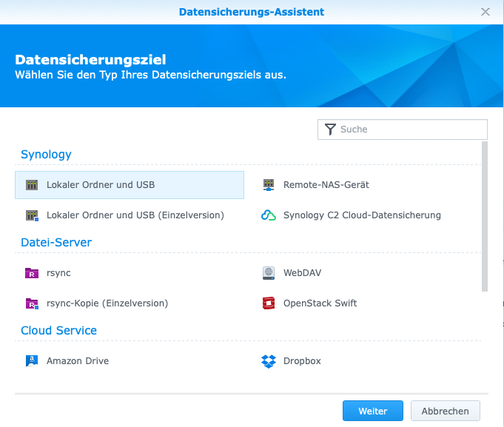Select the rsync-Kopie (Einzelversion) icon

point(32,303)
